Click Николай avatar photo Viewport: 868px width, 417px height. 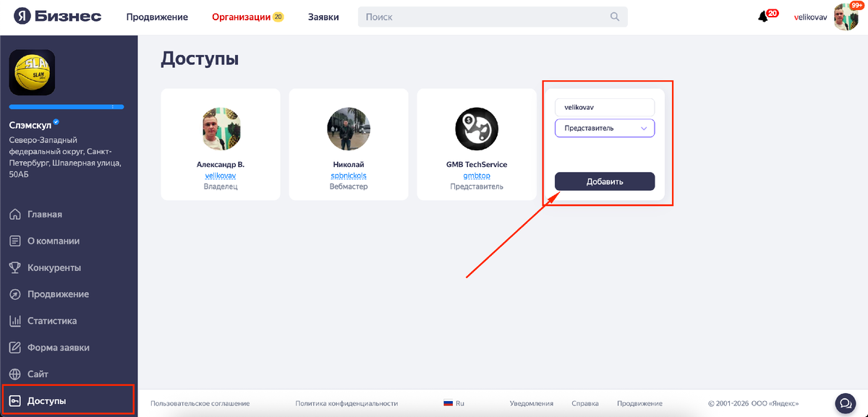[x=349, y=129]
